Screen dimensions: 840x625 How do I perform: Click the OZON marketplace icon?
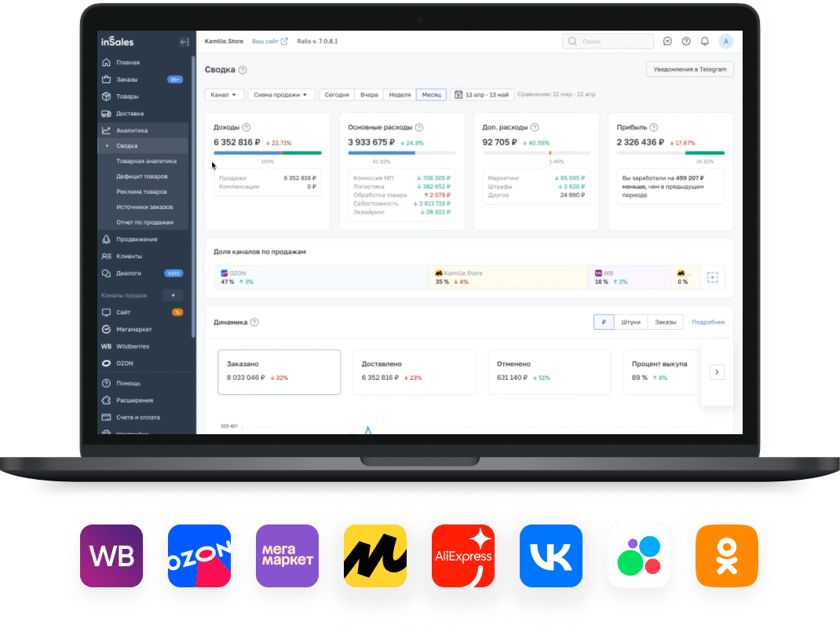point(199,557)
